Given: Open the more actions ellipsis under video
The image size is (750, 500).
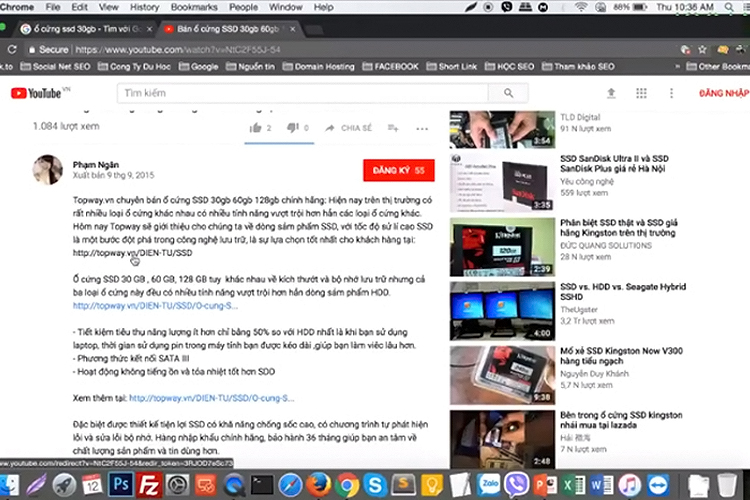Looking at the screenshot, I should pos(422,129).
